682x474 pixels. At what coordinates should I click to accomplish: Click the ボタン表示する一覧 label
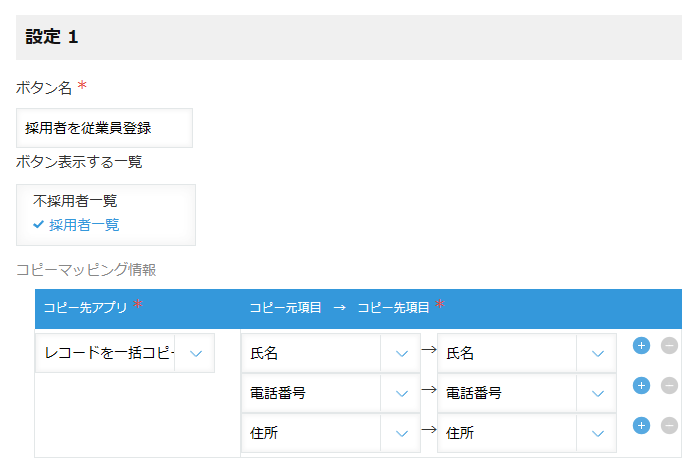click(x=79, y=162)
